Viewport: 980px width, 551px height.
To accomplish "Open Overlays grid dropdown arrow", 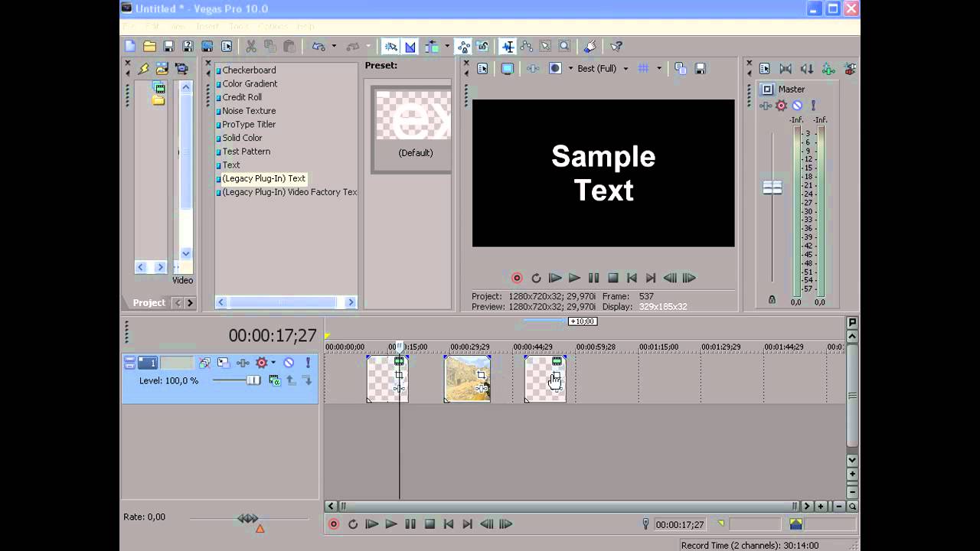I will [658, 68].
